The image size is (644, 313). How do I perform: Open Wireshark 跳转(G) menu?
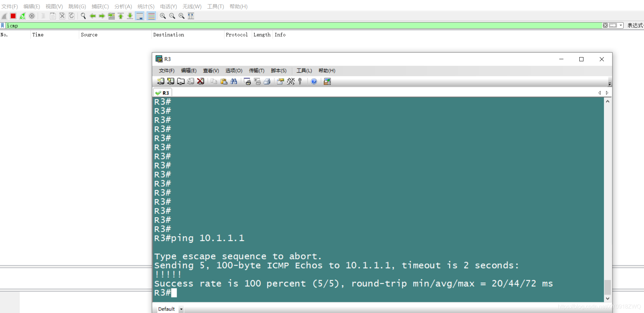[77, 6]
